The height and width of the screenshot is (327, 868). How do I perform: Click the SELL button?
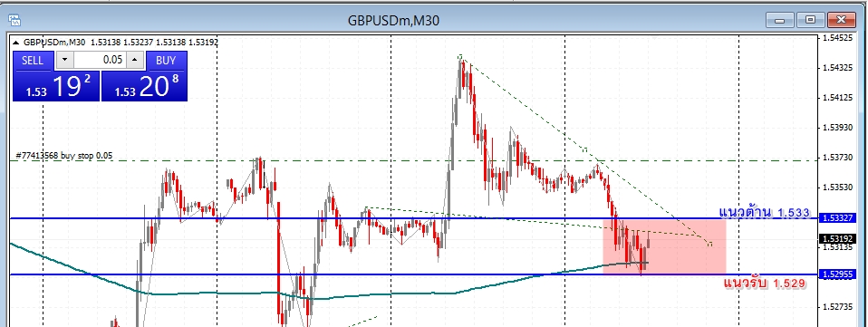(x=33, y=61)
